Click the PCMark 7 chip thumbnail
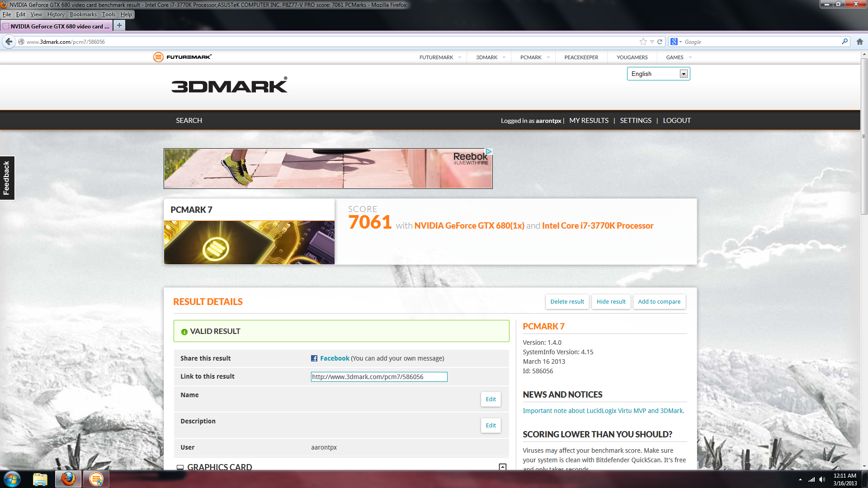This screenshot has height=488, width=868. [249, 243]
